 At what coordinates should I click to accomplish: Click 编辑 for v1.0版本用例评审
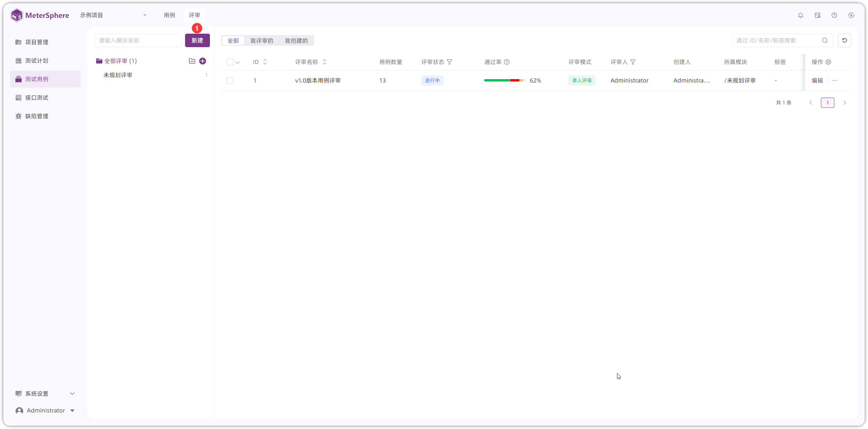pos(817,80)
